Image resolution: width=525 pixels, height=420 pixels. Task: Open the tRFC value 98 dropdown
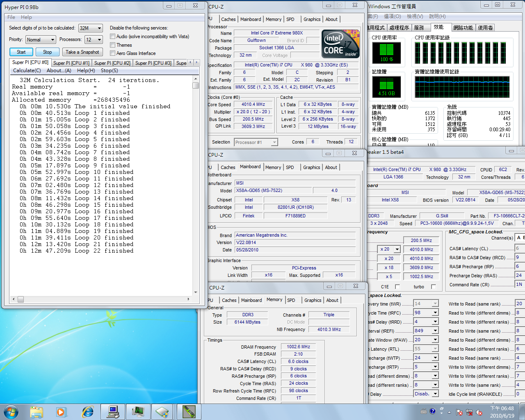426,313
